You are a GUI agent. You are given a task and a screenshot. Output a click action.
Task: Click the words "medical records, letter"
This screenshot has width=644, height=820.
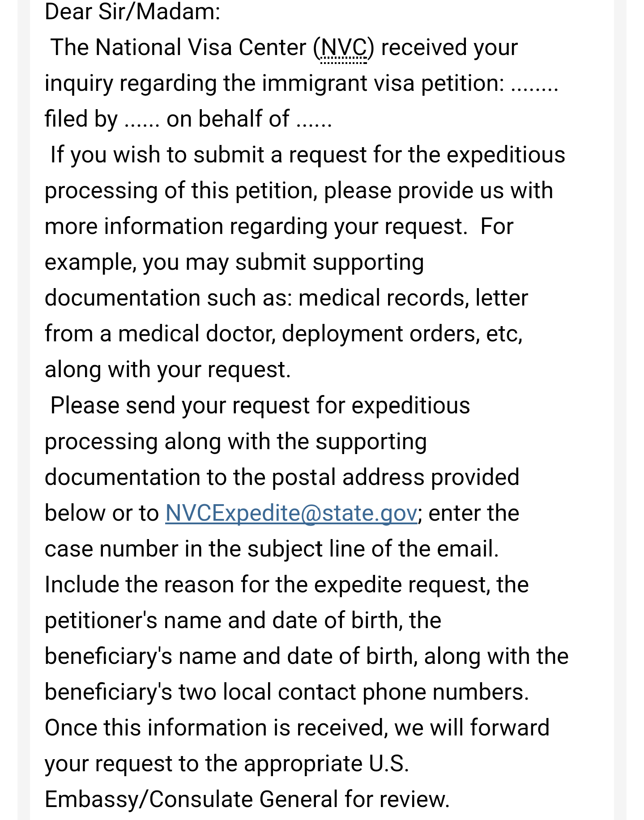(x=413, y=298)
